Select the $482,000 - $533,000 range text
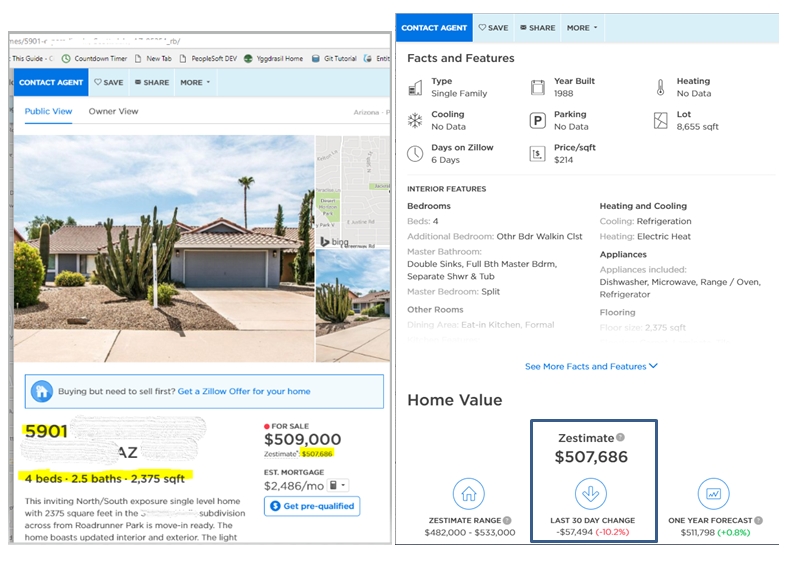The image size is (812, 567). [470, 532]
